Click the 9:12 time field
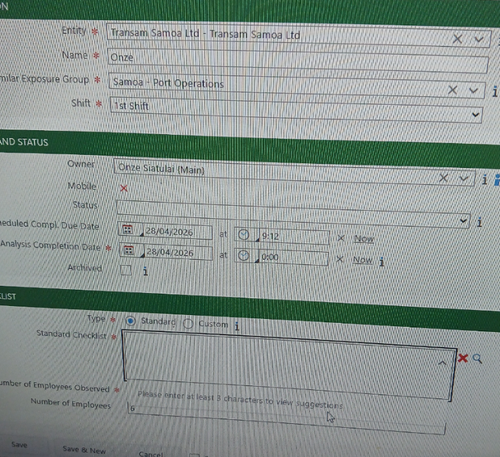500x457 pixels. 293,237
